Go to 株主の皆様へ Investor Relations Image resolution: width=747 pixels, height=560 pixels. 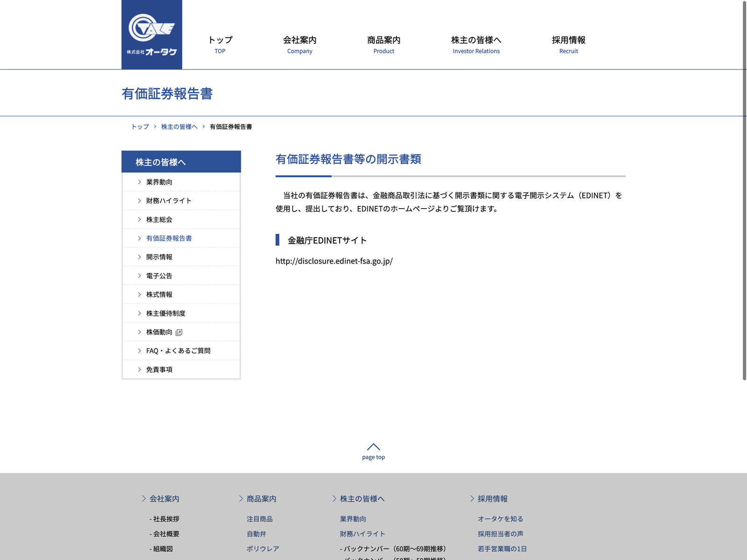click(x=476, y=45)
